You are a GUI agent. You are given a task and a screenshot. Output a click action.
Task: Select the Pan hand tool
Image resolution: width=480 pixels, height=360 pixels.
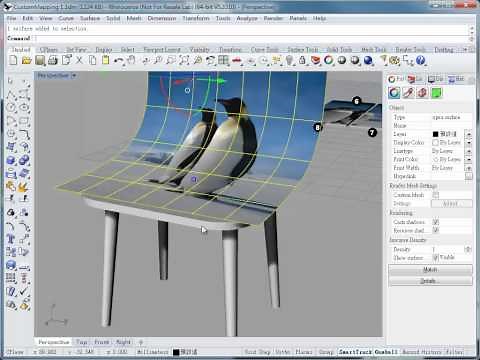[x=132, y=60]
